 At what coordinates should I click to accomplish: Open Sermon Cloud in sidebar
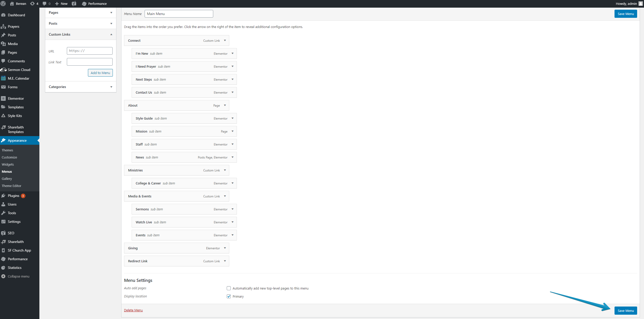pos(19,70)
